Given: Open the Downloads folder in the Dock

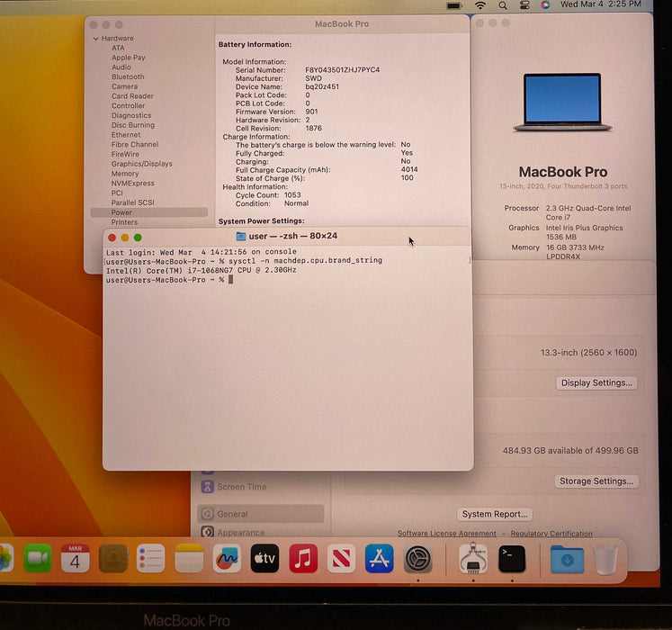Looking at the screenshot, I should pos(567,559).
